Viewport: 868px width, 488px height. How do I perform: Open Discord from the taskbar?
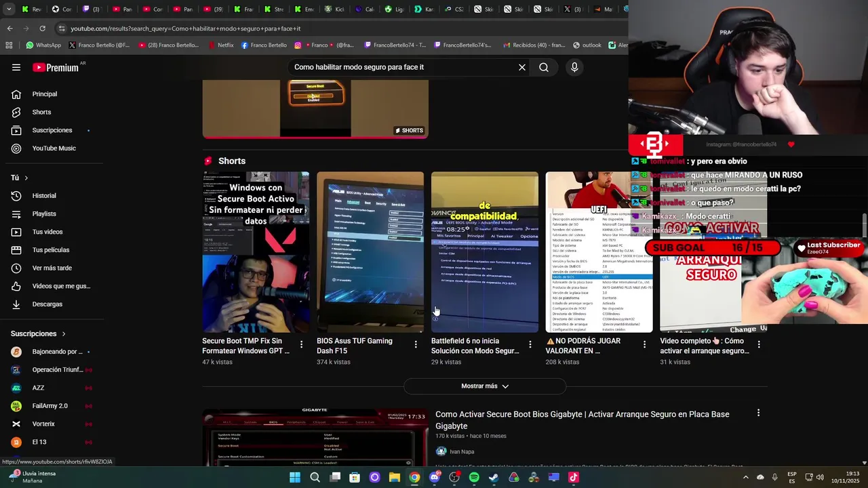435,477
